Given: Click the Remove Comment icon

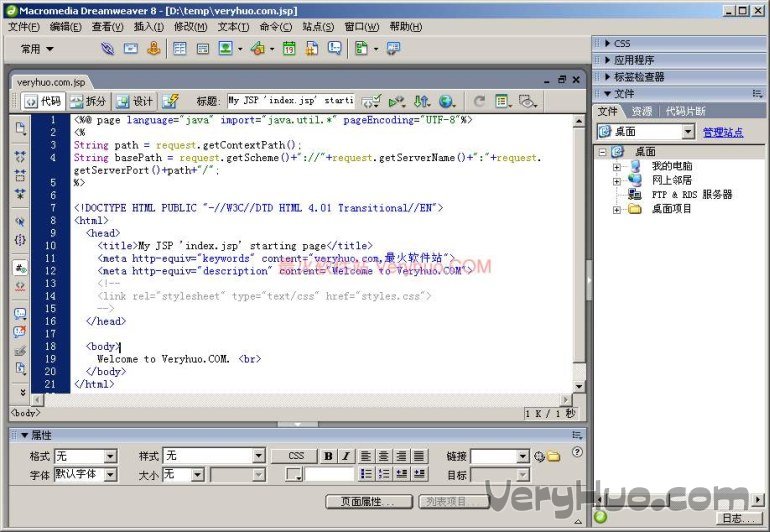Looking at the screenshot, I should 20,332.
